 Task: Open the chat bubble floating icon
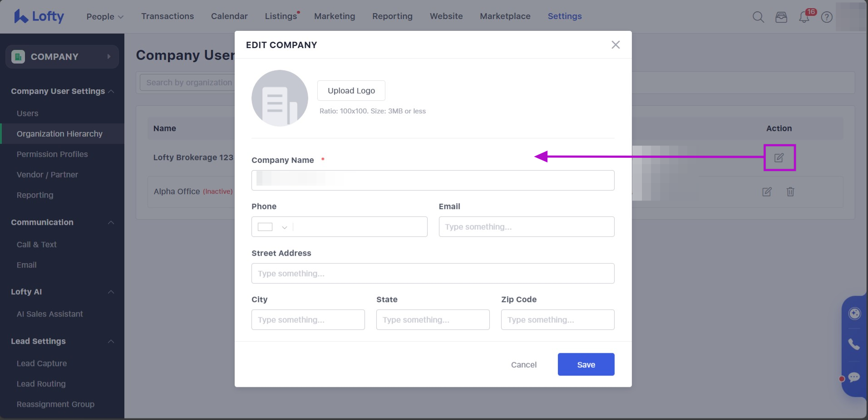(x=854, y=377)
